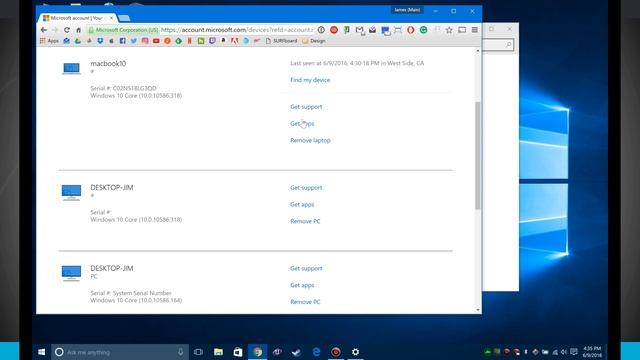
Task: Click Find my device for macbook10
Action: click(310, 80)
